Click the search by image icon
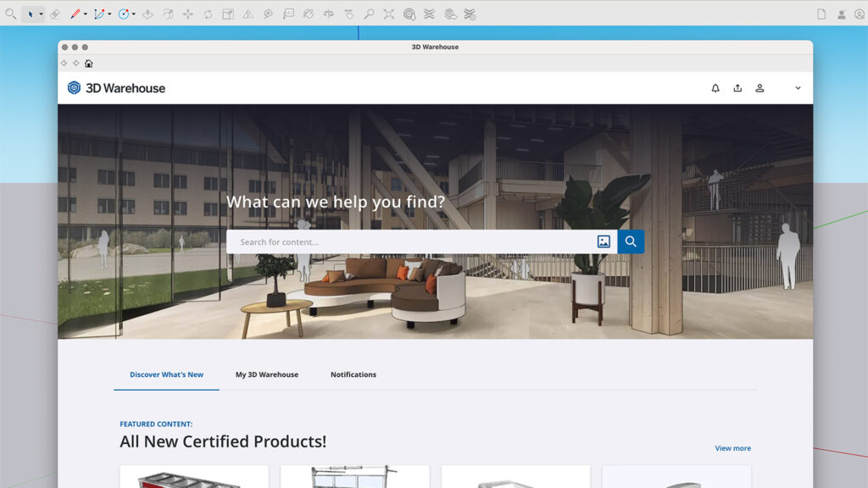Viewport: 868px width, 488px height. pos(604,241)
